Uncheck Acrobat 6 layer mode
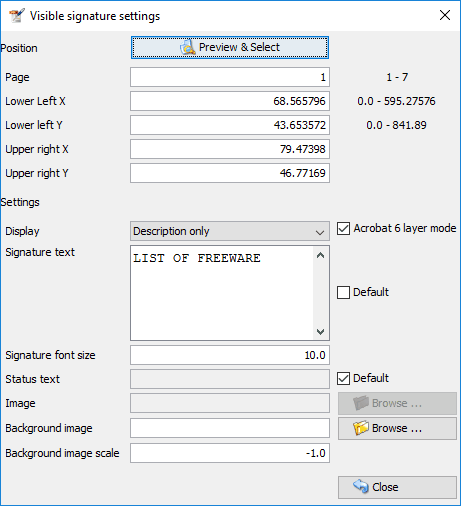 (x=343, y=229)
